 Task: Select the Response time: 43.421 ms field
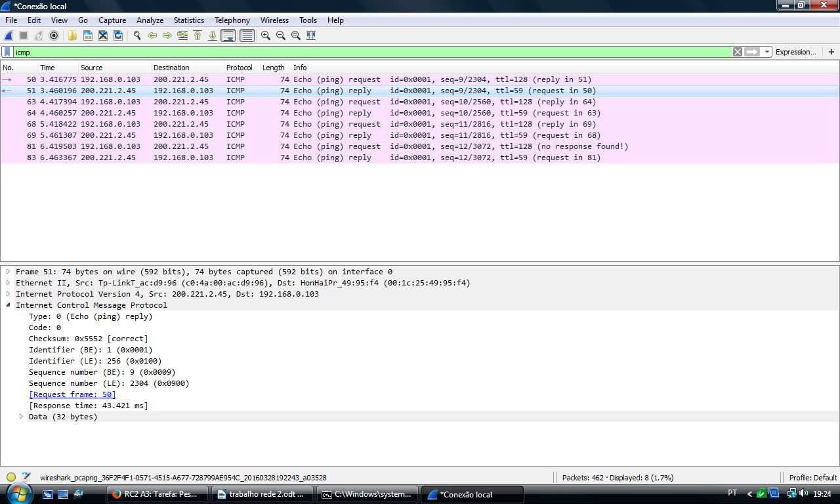click(x=89, y=406)
